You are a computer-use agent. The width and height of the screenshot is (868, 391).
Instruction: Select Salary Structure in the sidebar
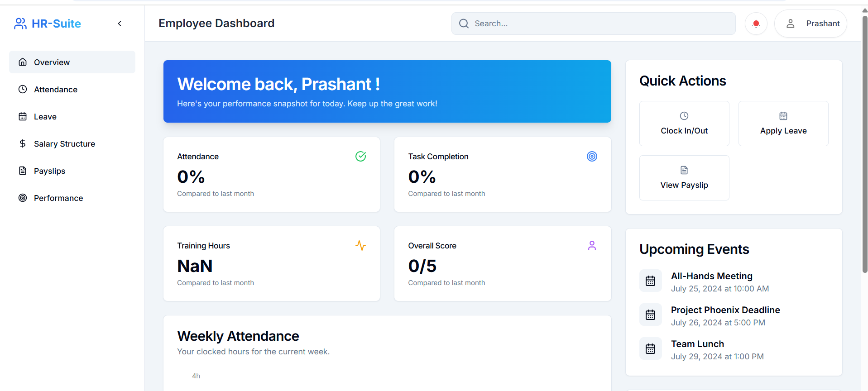72,143
